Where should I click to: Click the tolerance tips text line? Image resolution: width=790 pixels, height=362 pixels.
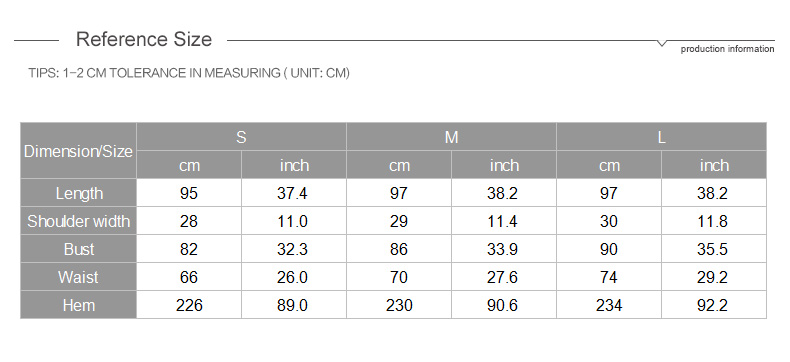[x=189, y=73]
